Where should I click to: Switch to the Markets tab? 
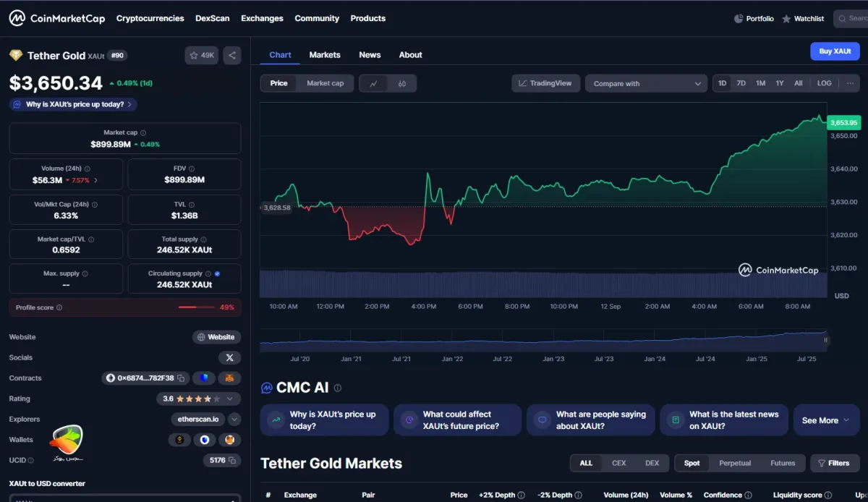pos(325,55)
